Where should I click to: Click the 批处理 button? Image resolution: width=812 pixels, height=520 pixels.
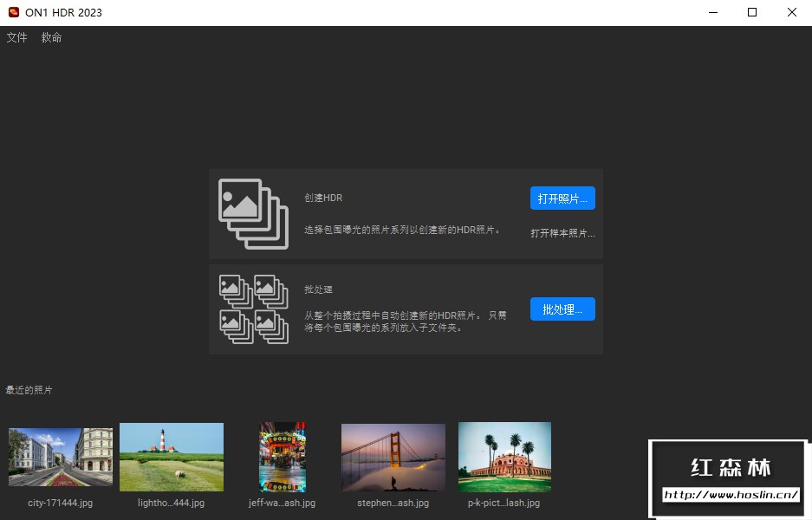562,309
